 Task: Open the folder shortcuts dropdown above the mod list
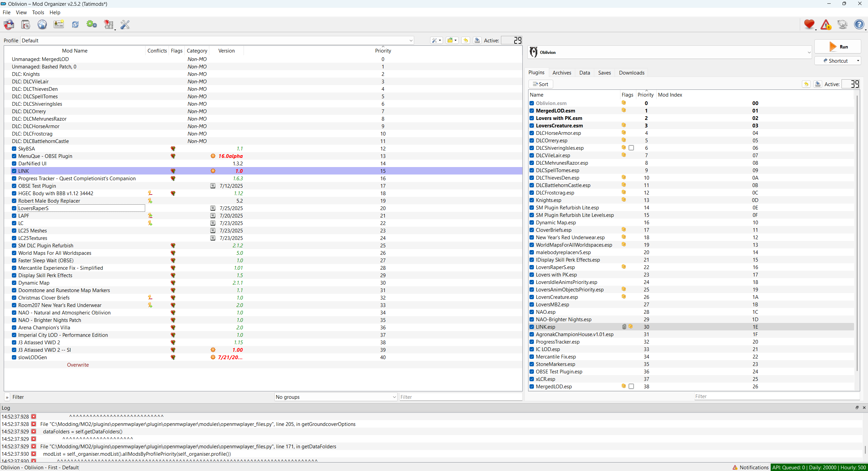coord(452,40)
